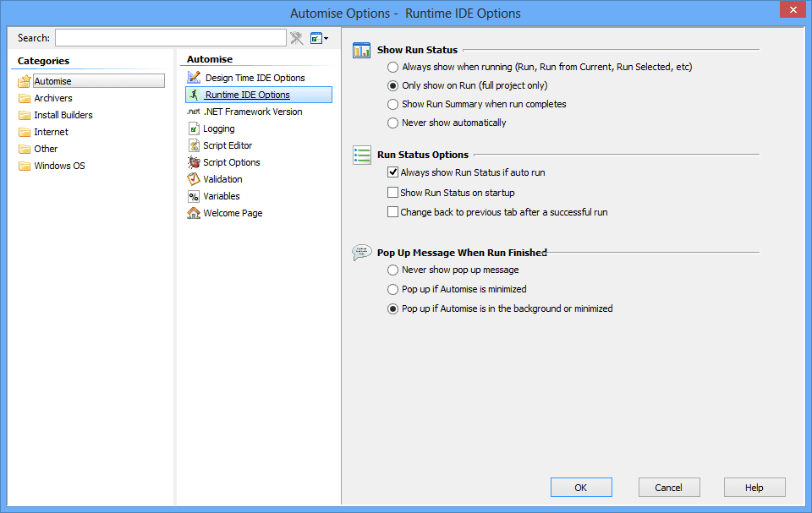The image size is (812, 513).
Task: Select the Windows OS category label
Action: pos(59,166)
